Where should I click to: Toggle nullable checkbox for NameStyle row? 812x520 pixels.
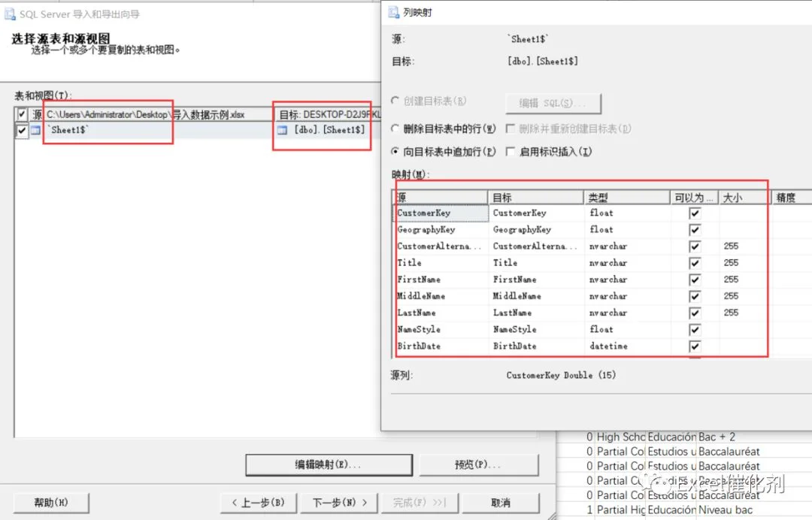pyautogui.click(x=695, y=330)
